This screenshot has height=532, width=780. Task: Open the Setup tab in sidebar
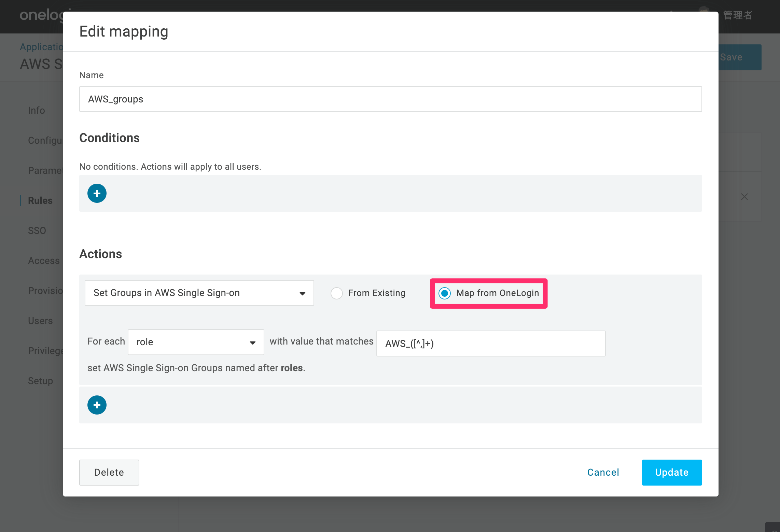tap(40, 381)
